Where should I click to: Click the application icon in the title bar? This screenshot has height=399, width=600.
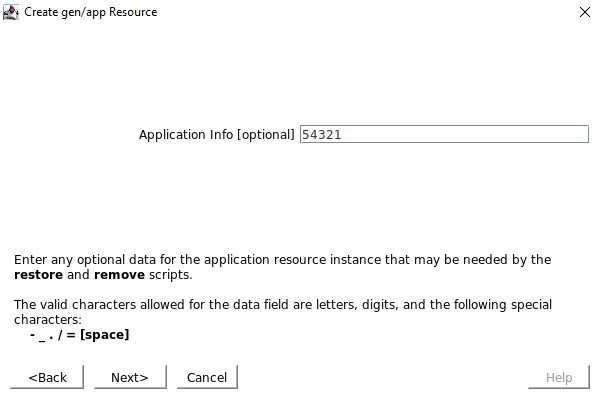(x=11, y=12)
